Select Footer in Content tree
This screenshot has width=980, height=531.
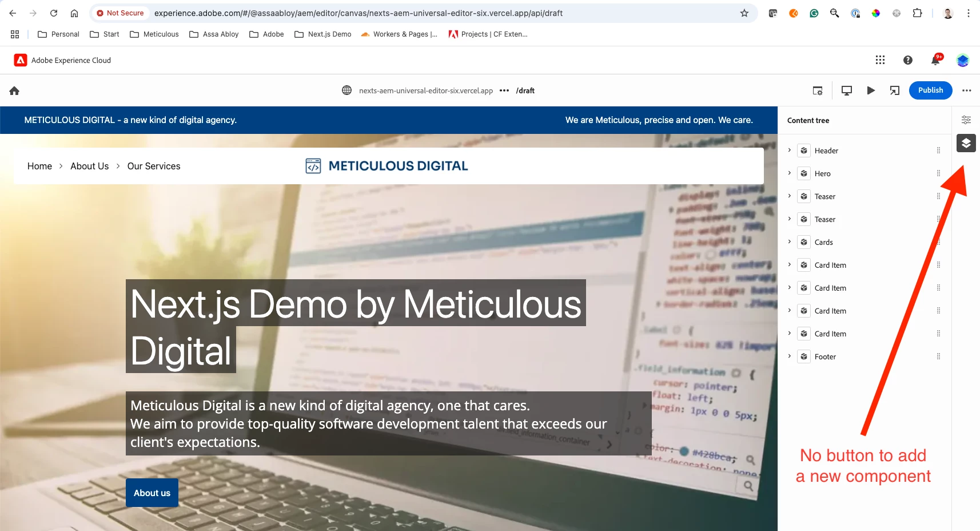(x=825, y=356)
